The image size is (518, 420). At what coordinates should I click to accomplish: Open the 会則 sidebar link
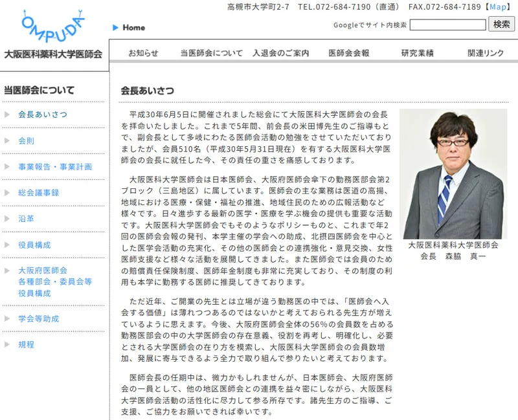click(x=26, y=140)
